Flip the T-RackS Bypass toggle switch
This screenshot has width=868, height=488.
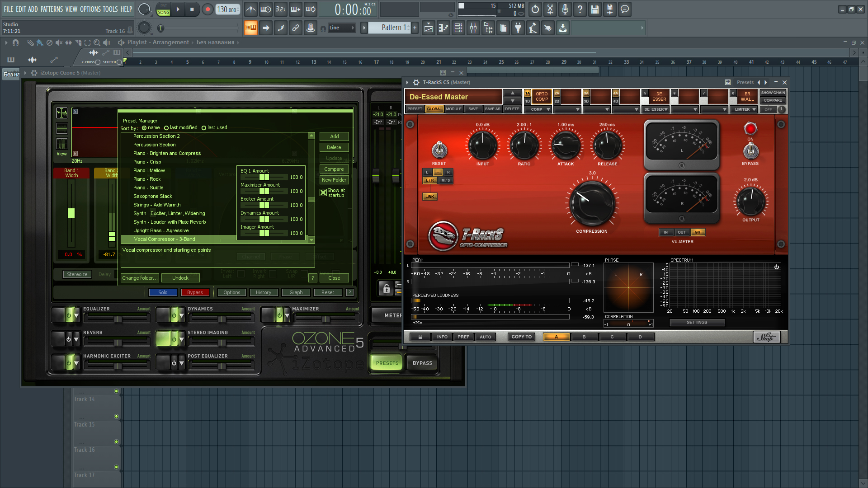(750, 150)
